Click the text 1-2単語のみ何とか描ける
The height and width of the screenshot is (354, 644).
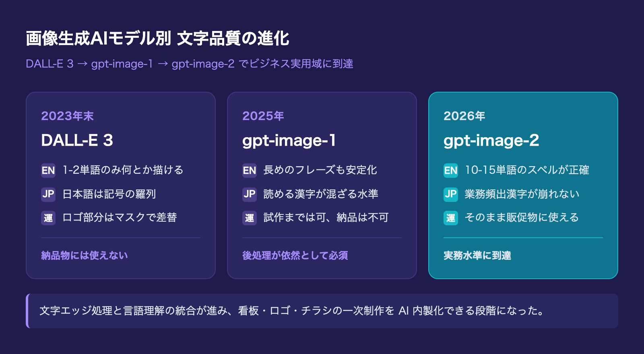click(x=123, y=170)
